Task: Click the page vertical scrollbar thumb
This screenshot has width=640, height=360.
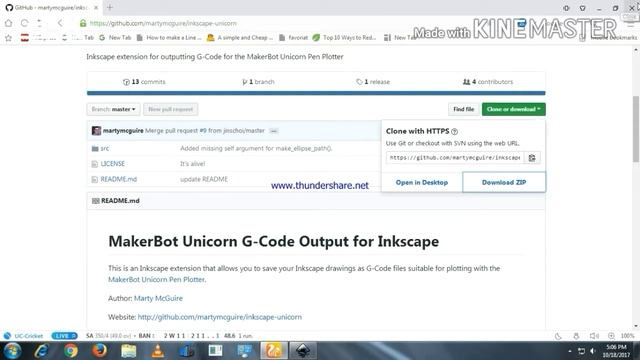Action: pyautogui.click(x=636, y=129)
